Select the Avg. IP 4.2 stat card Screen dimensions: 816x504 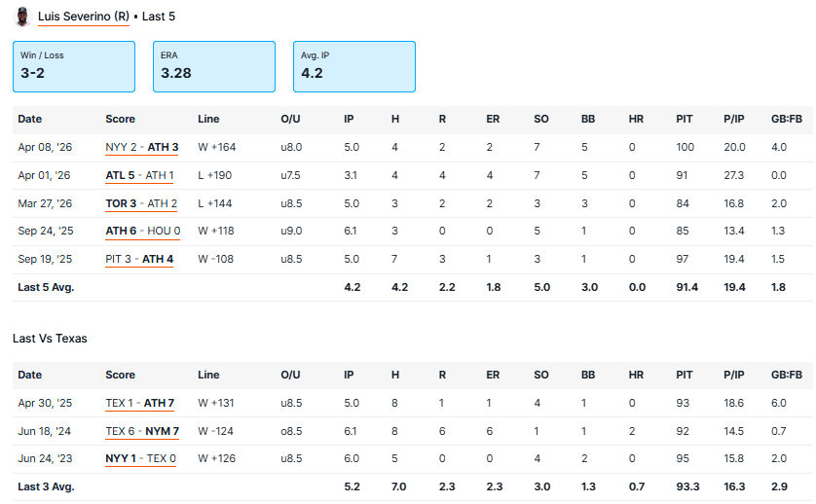click(354, 66)
